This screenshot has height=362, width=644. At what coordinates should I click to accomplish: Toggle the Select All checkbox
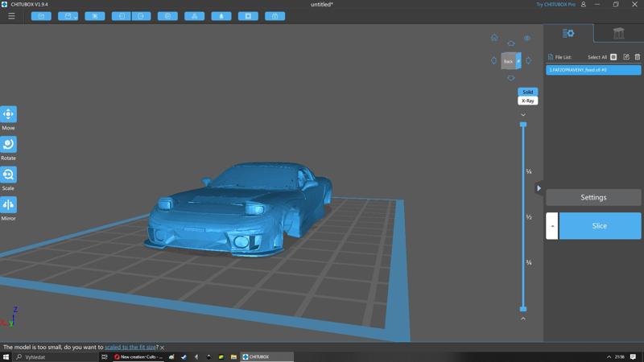613,57
